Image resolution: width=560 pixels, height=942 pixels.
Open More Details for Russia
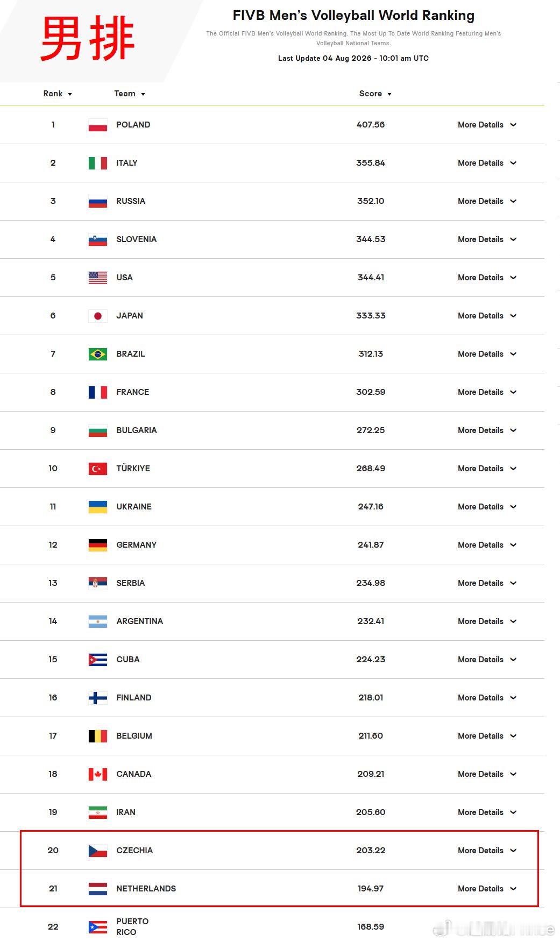487,201
